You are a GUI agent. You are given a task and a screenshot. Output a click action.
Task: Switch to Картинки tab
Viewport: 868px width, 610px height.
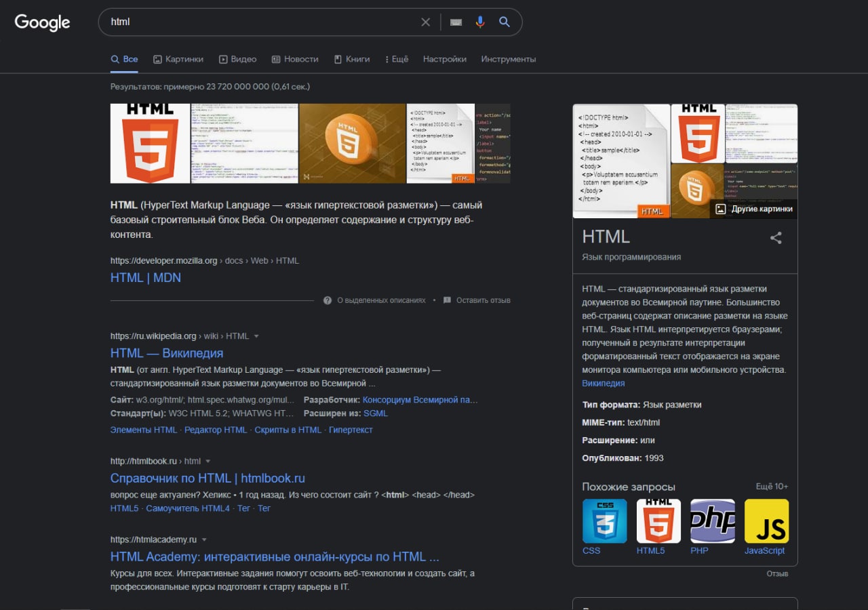tap(178, 59)
